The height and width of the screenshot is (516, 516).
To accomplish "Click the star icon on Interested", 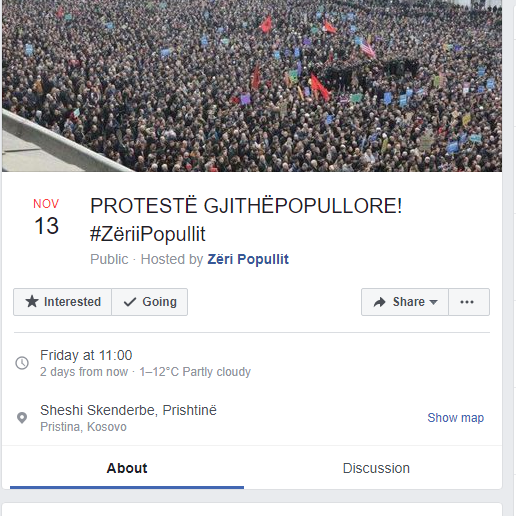I will pos(32,302).
